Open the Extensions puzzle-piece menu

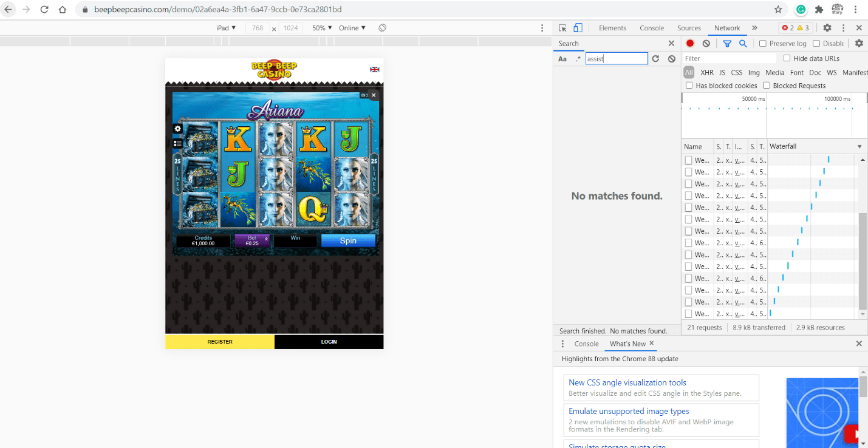pyautogui.click(x=819, y=10)
